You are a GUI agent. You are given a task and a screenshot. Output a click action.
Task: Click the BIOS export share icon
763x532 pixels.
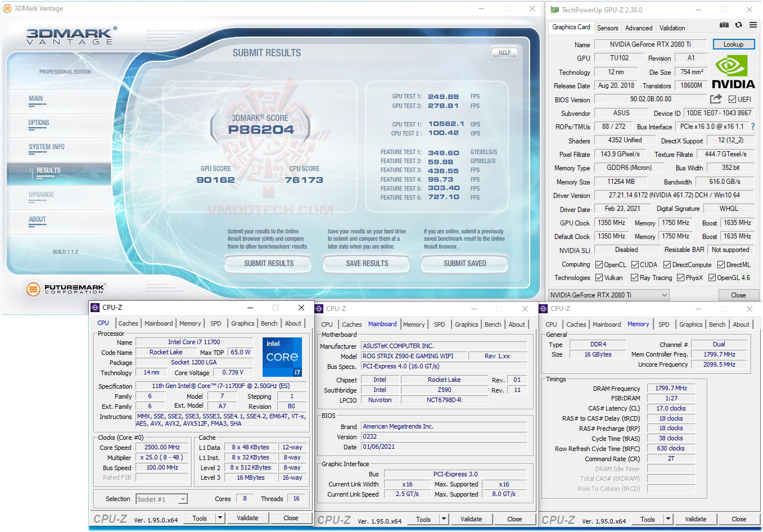(715, 99)
